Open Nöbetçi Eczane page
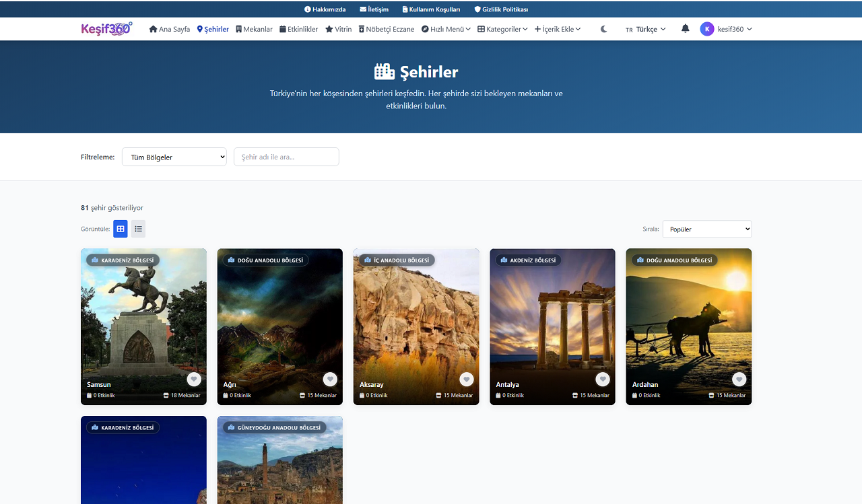The image size is (862, 504). [x=386, y=29]
